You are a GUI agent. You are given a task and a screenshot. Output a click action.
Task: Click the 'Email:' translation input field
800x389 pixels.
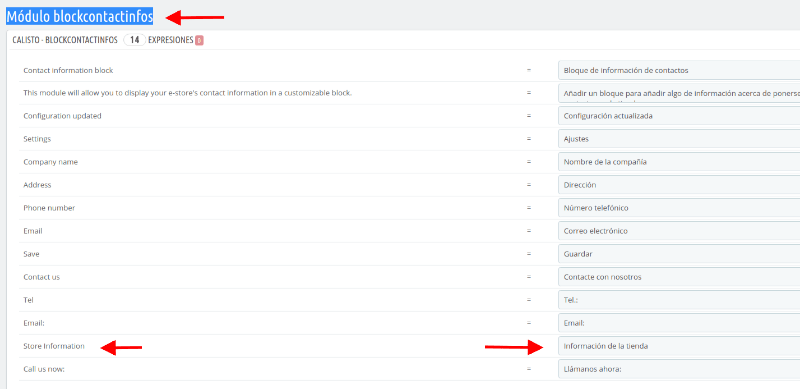(679, 323)
